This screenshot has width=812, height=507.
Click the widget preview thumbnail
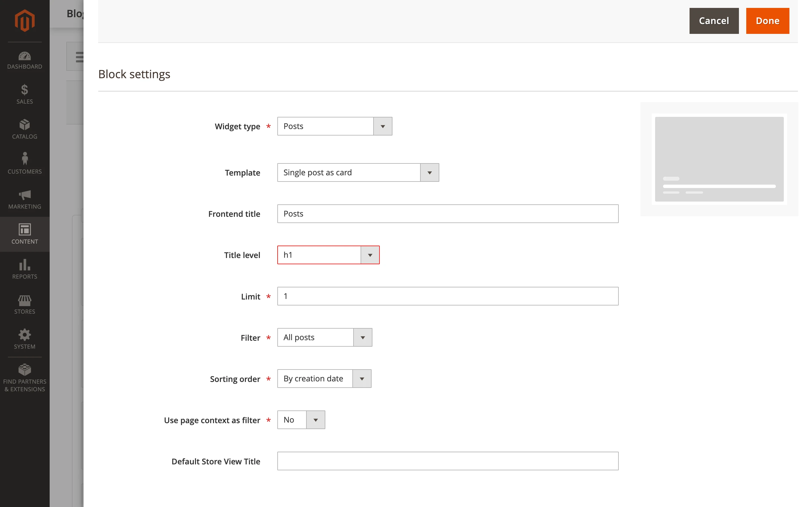pyautogui.click(x=719, y=159)
